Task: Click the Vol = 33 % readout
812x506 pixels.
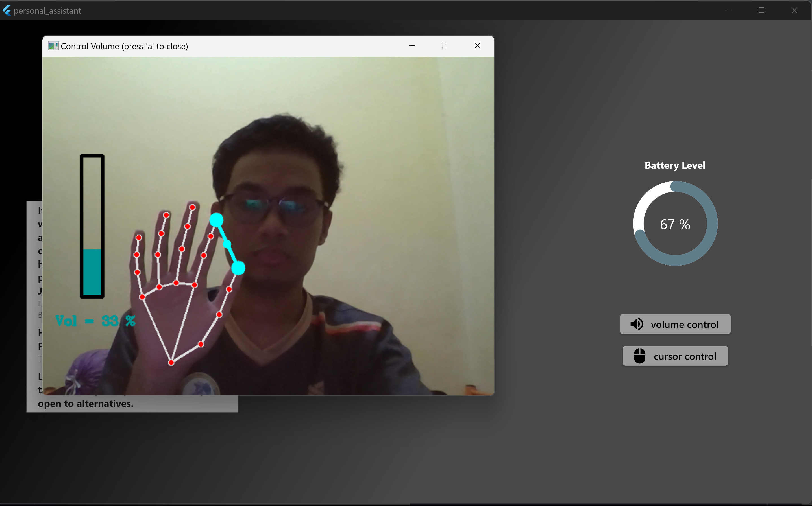Action: pos(95,320)
